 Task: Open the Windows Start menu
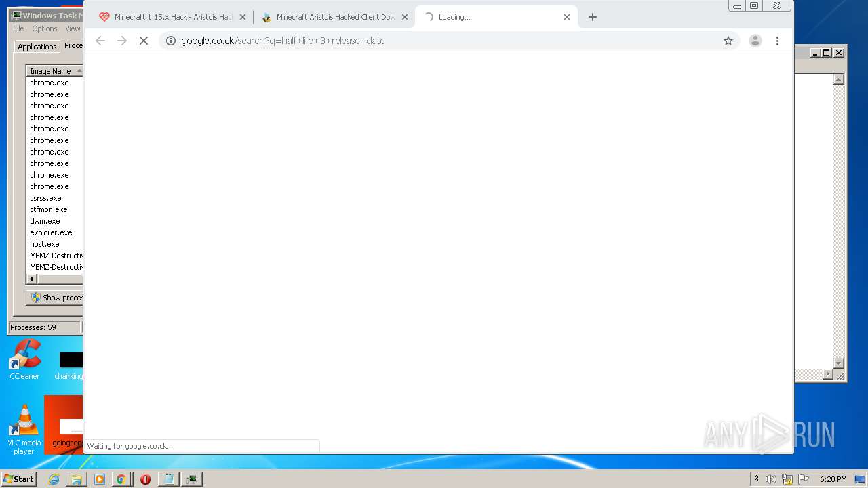click(18, 479)
